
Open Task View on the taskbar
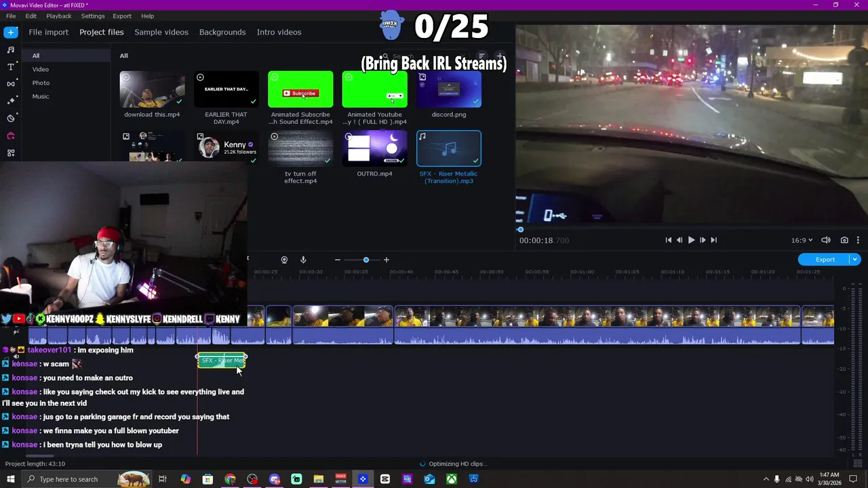coord(163,479)
